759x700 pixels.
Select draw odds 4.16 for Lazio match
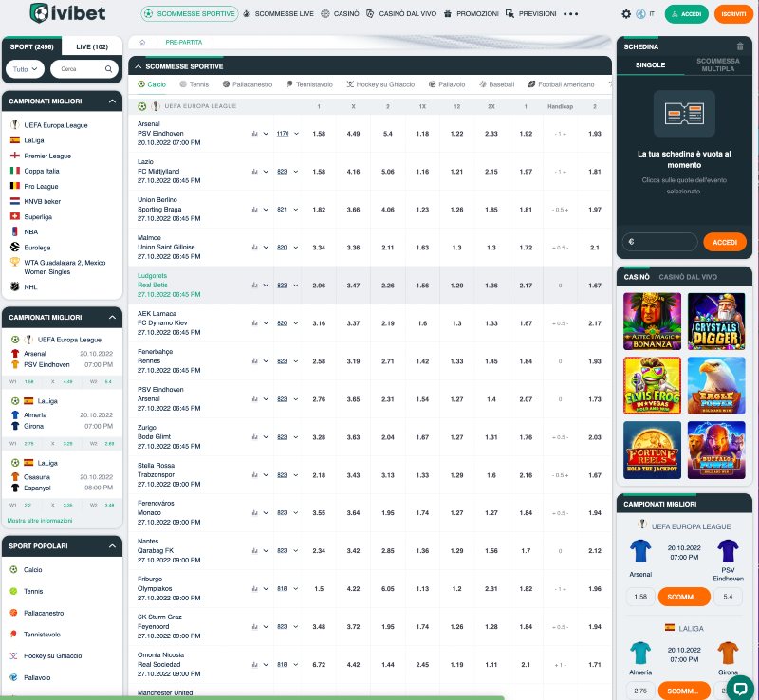pos(353,172)
